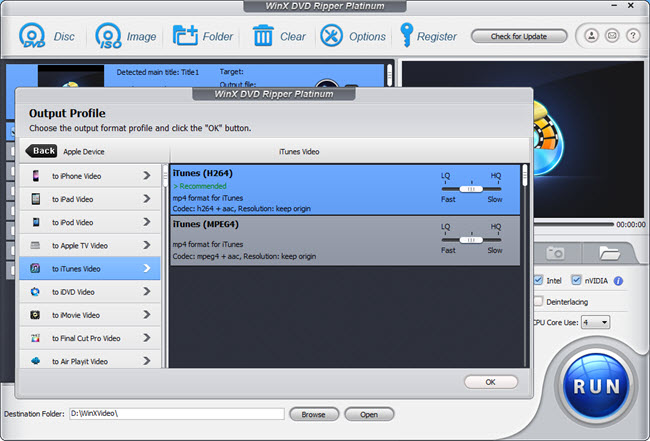
Task: Clear the title list with the trash icon
Action: (263, 36)
